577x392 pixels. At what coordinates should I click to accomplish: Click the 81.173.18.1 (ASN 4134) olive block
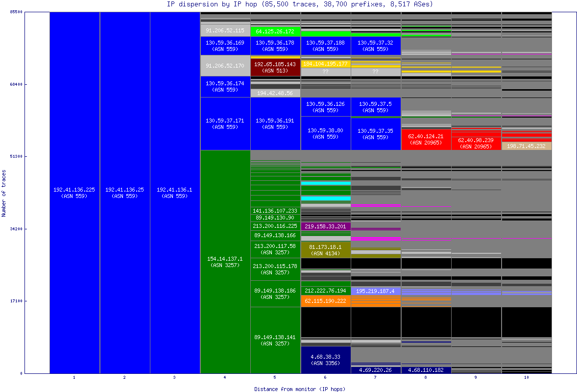point(326,249)
